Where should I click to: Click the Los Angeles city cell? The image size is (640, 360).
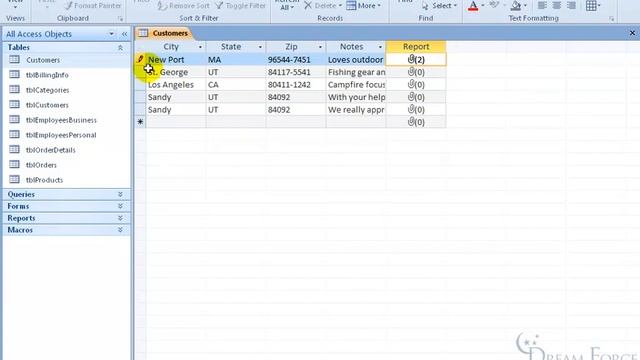pos(176,84)
